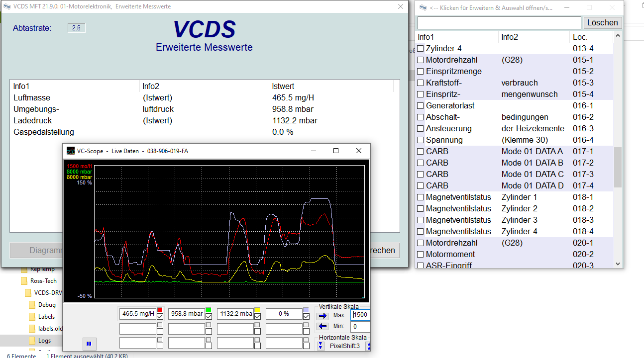Click the yellow channel color swatch
Image resolution: width=644 pixels, height=358 pixels.
tap(257, 310)
